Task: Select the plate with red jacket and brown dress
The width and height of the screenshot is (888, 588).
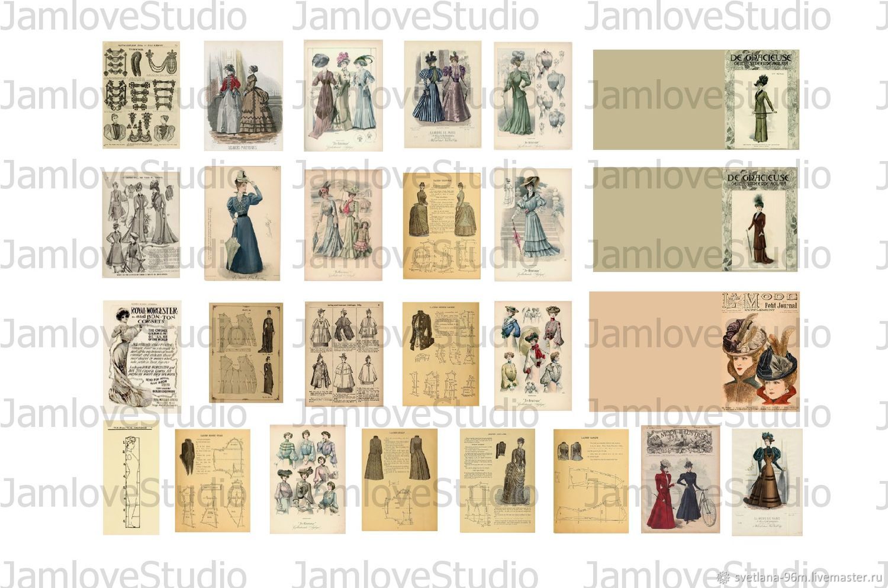Action: coord(243,96)
